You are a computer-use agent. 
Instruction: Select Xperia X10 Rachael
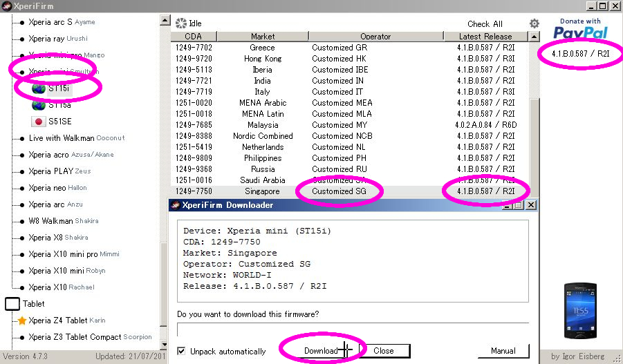click(x=62, y=287)
